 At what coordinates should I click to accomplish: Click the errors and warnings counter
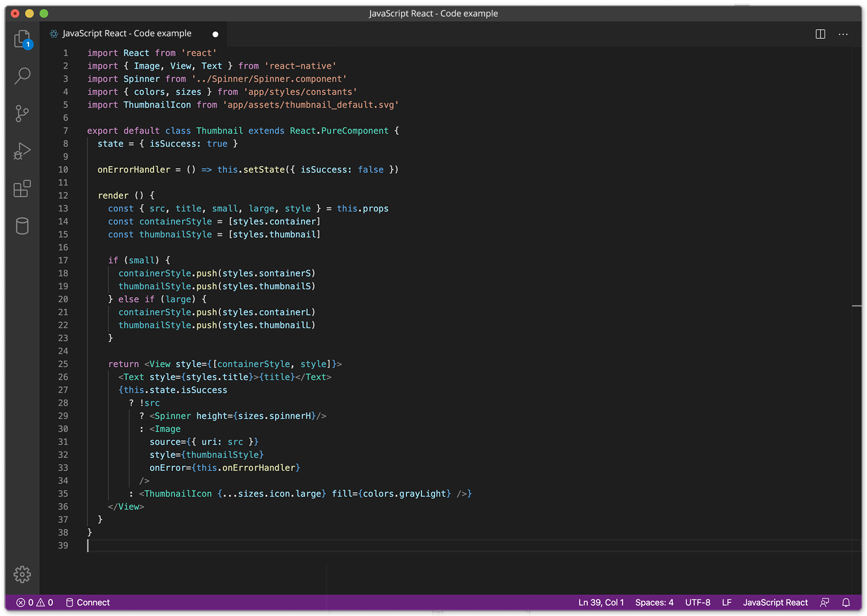pyautogui.click(x=34, y=603)
